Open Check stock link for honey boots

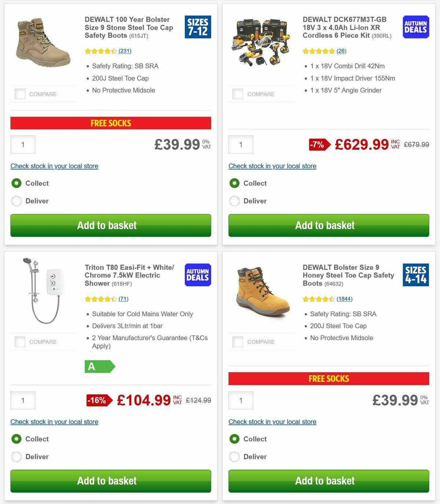pyautogui.click(x=272, y=422)
